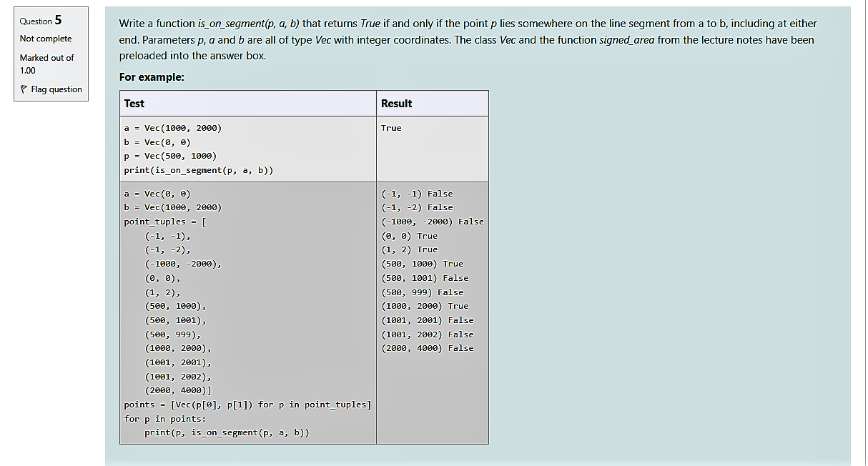Click the Flag question link text

55,89
